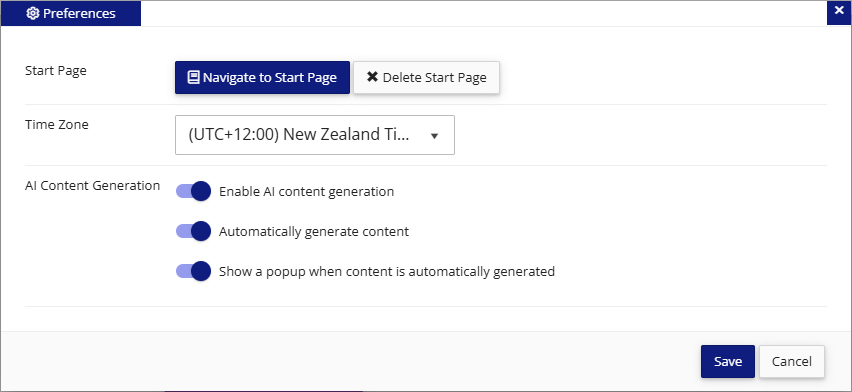Click Delete Start Page button
This screenshot has height=392, width=852.
tap(427, 77)
